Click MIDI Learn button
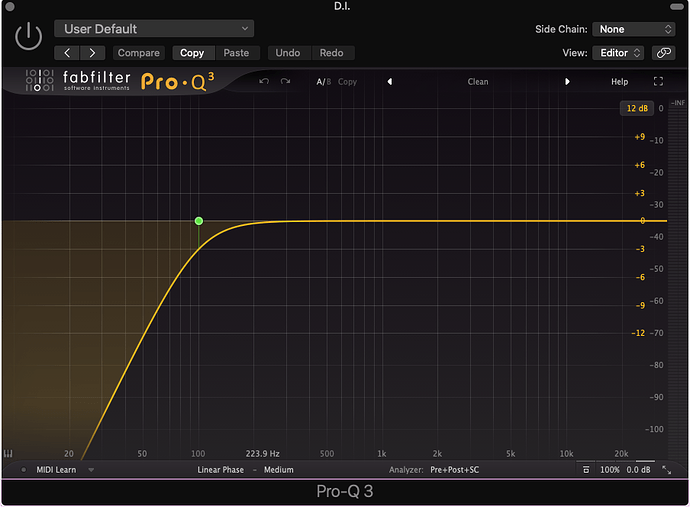 tap(56, 470)
